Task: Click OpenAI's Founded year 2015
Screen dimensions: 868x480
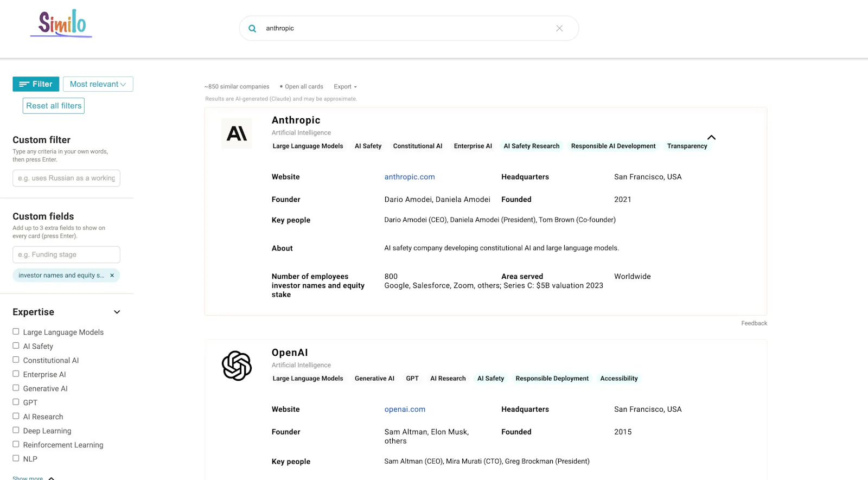Action: [x=623, y=432]
